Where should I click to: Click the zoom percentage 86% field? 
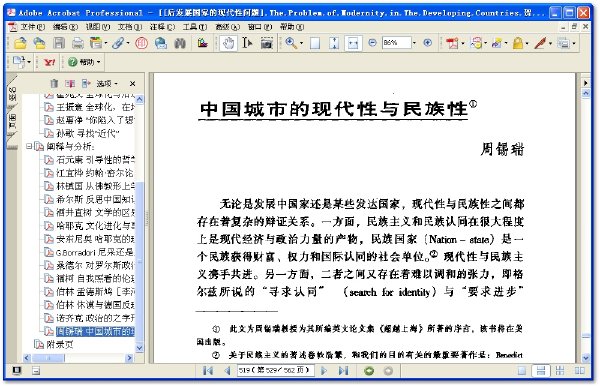396,43
